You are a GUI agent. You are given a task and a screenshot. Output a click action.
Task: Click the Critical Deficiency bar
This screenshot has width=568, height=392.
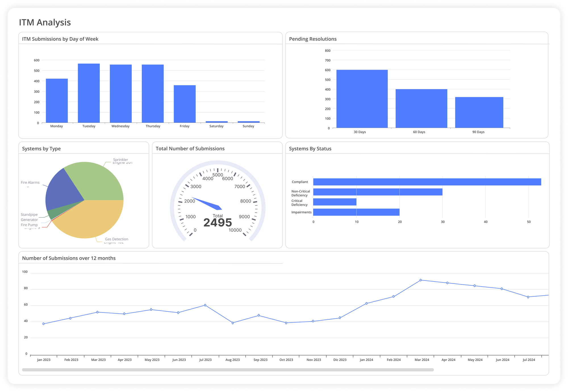coord(335,202)
